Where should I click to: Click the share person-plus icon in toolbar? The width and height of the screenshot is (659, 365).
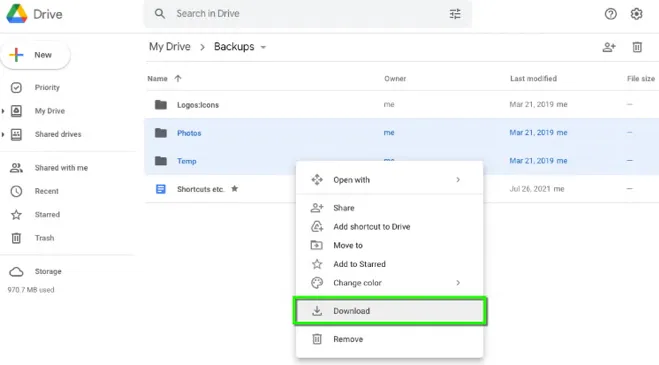click(x=609, y=47)
